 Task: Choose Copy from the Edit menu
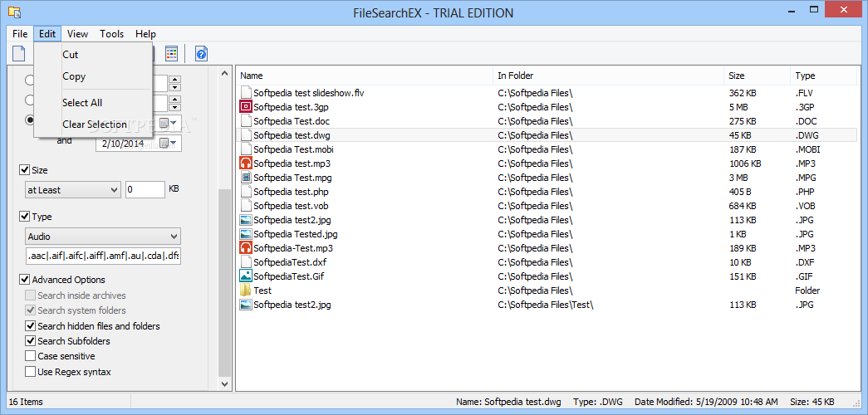click(93, 76)
